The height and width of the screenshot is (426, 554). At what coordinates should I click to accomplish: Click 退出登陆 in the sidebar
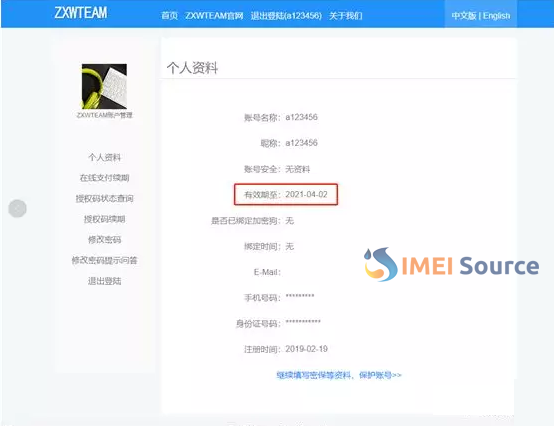104,281
